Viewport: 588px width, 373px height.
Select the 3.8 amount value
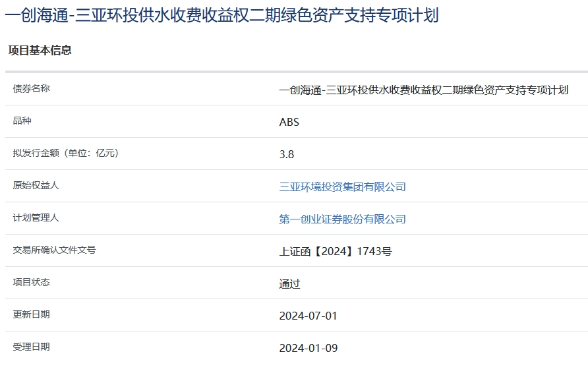pyautogui.click(x=287, y=154)
